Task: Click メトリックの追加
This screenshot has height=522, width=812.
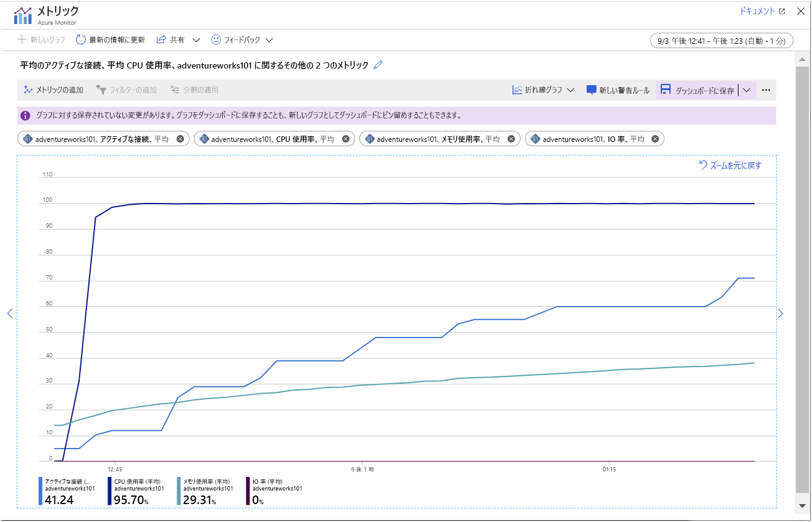Action: click(54, 89)
